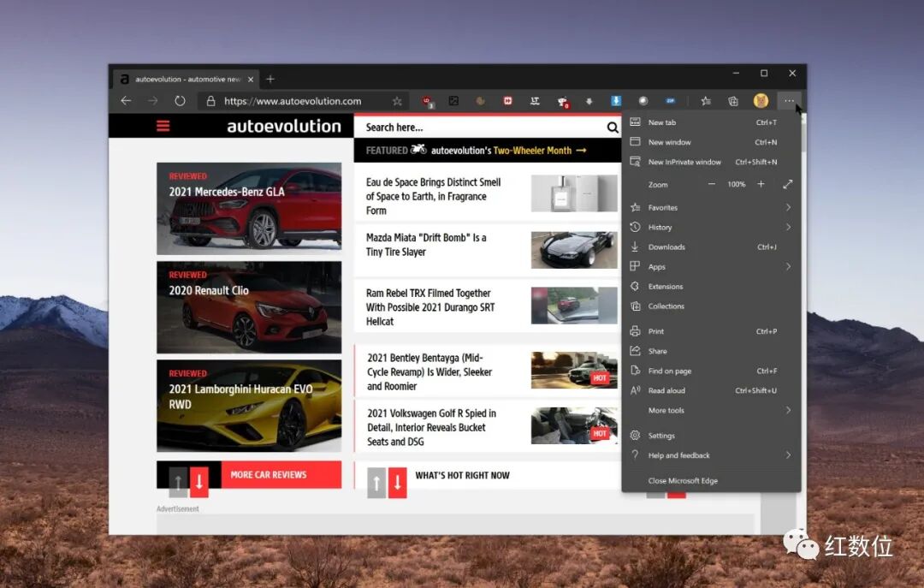Reload the page with the refresh icon

180,101
